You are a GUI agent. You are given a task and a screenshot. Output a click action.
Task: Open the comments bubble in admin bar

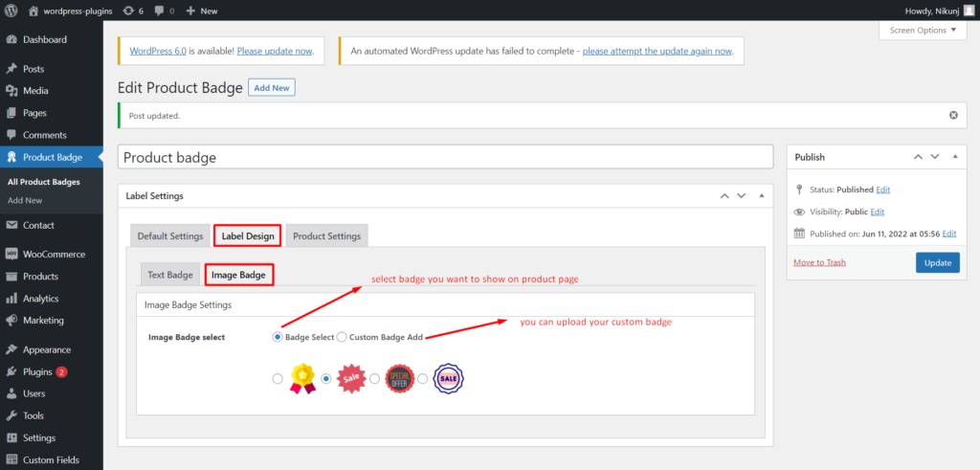point(165,11)
